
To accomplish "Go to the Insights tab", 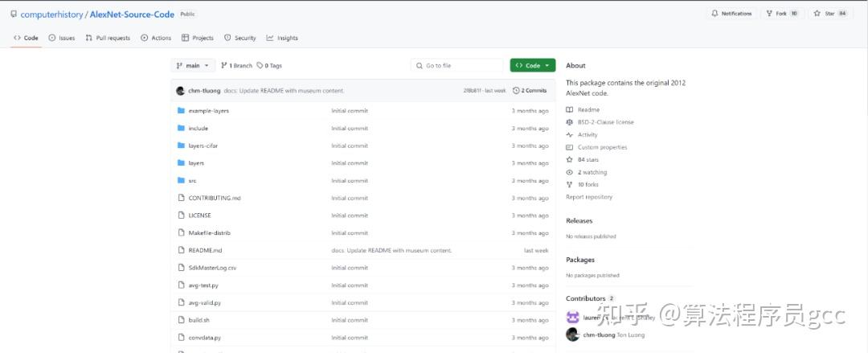I will (282, 38).
